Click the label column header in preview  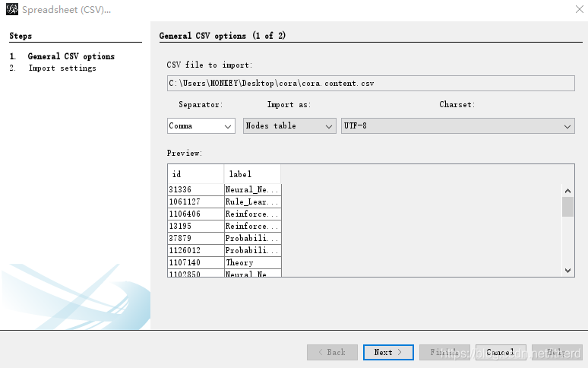(252, 174)
